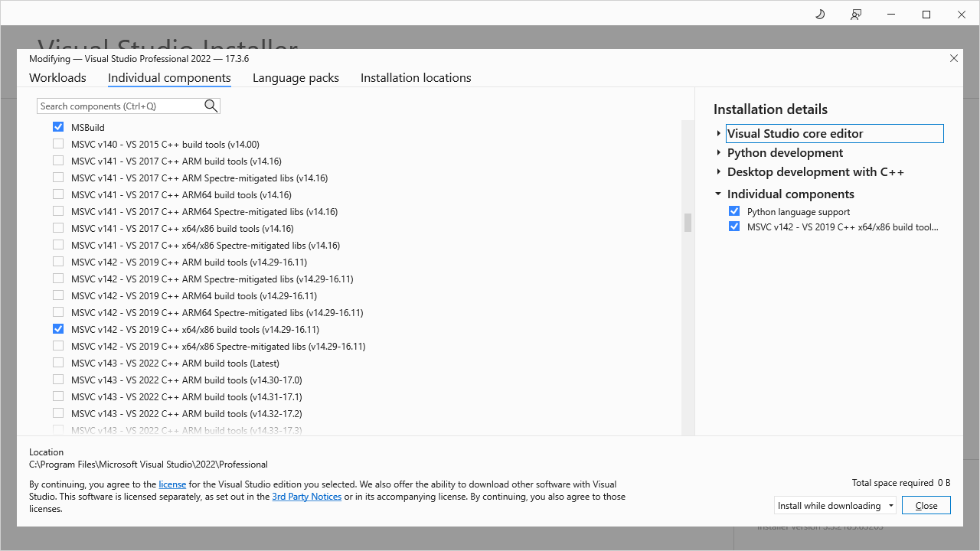
Task: Uncheck Python language support in Installation details
Action: [734, 210]
